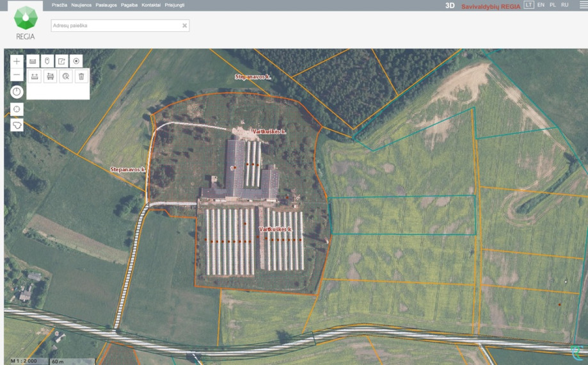Switch to 3D view
Image resolution: width=588 pixels, height=365 pixels.
tap(450, 6)
